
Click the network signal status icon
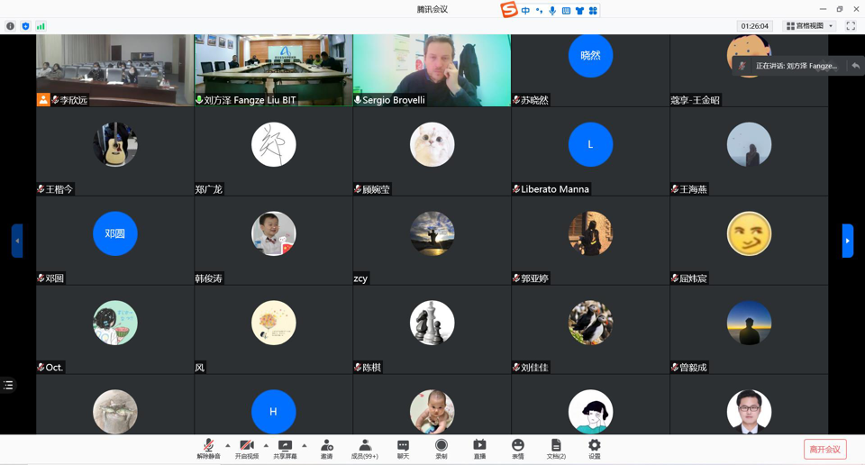[x=41, y=26]
